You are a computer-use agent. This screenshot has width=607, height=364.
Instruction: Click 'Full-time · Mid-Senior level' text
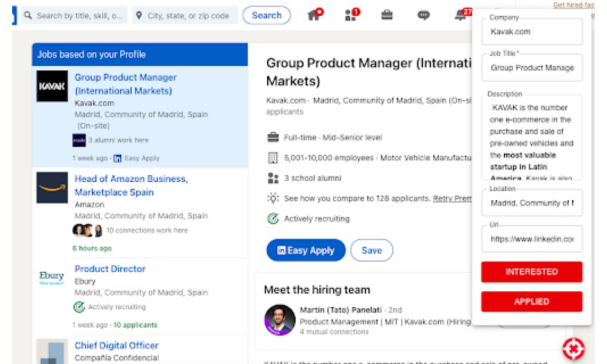click(333, 137)
